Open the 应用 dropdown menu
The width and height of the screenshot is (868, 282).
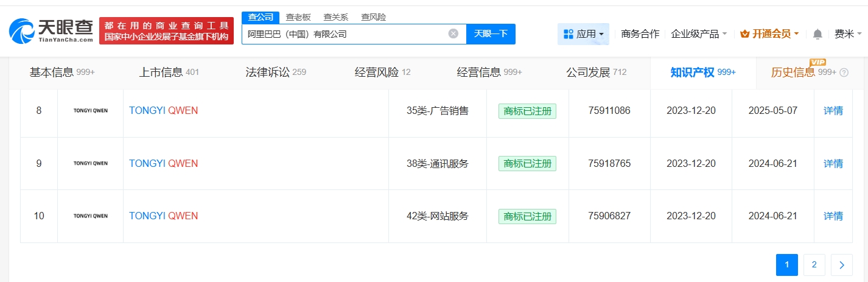pos(583,34)
